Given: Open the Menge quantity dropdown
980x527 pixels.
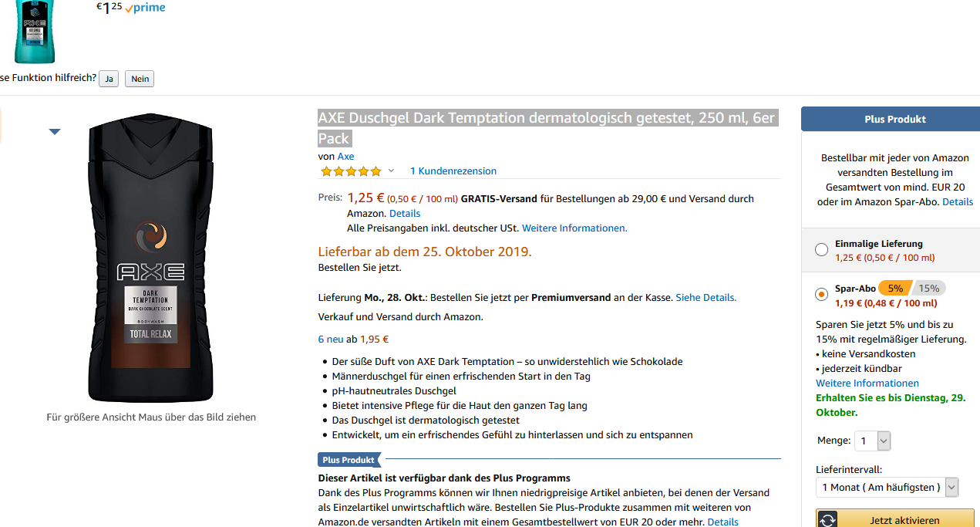Looking at the screenshot, I should [874, 441].
